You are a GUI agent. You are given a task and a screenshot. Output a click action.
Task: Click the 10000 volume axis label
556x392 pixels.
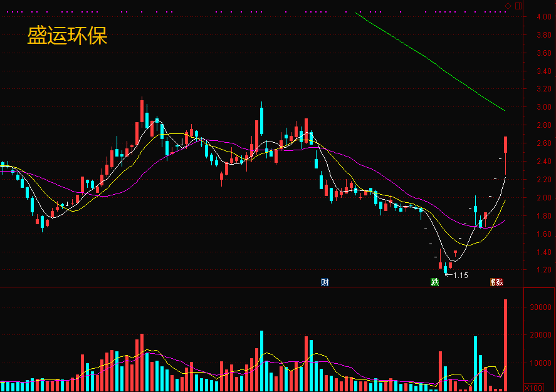click(541, 363)
